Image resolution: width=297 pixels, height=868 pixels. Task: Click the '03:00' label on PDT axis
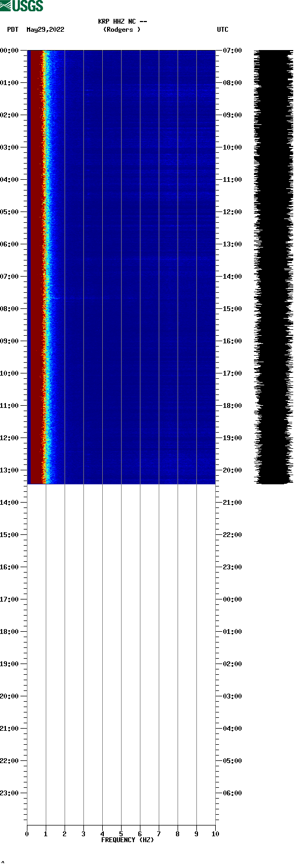point(10,147)
